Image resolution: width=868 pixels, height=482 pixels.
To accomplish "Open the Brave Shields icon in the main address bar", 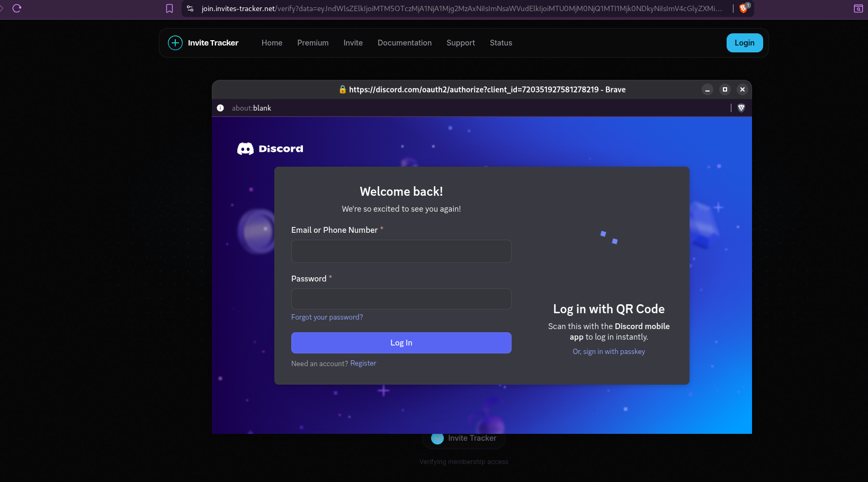I will [744, 8].
